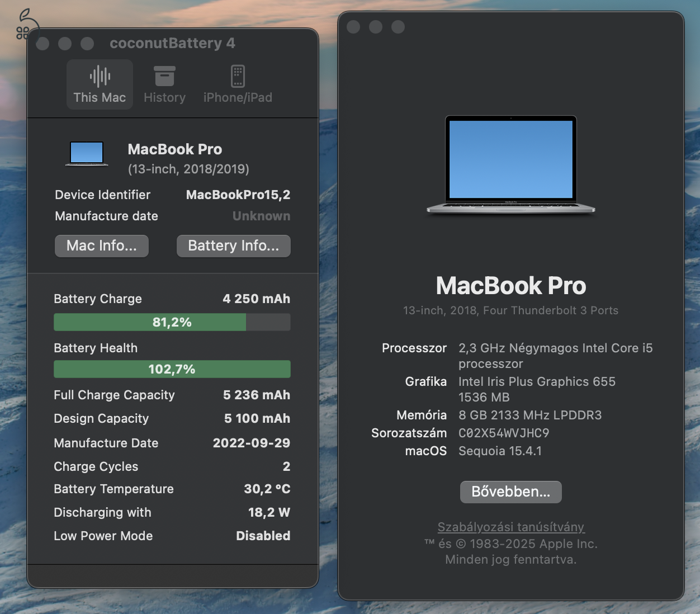
Task: Select the This Mac waveform icon
Action: [x=100, y=77]
